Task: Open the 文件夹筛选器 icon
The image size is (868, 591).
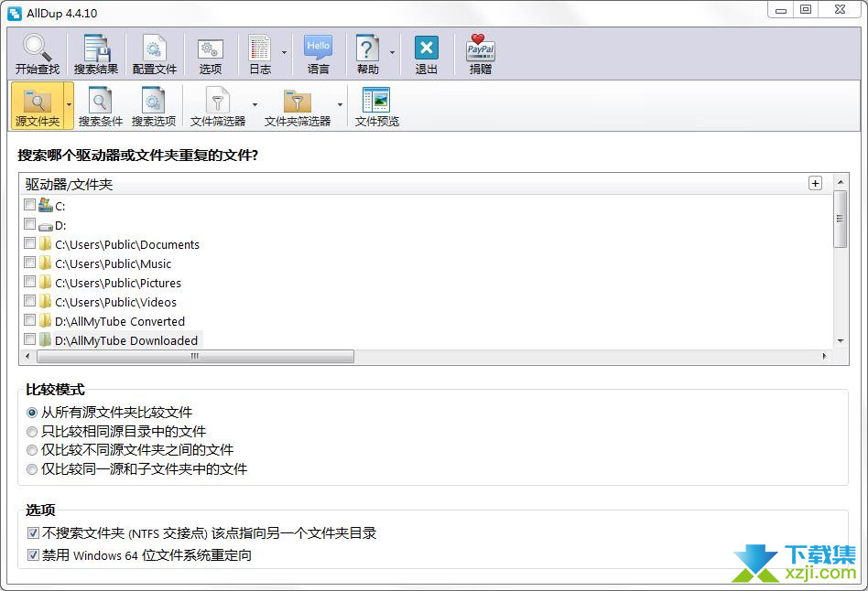Action: (x=298, y=101)
